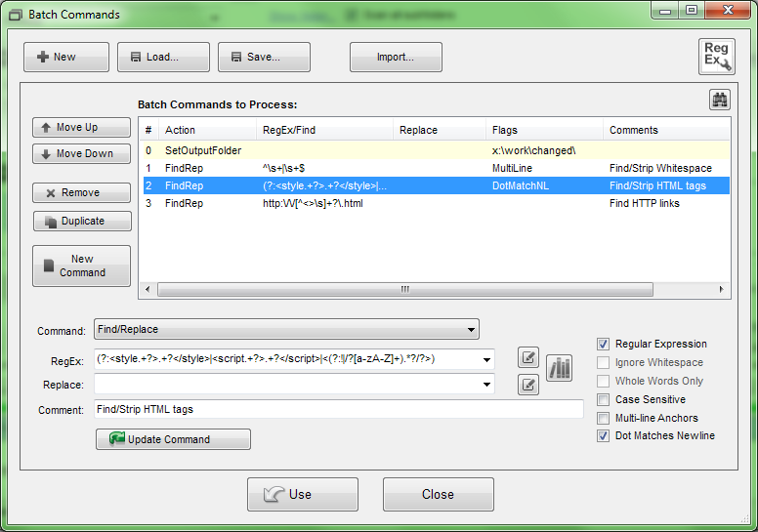Click the # column header

pos(148,130)
